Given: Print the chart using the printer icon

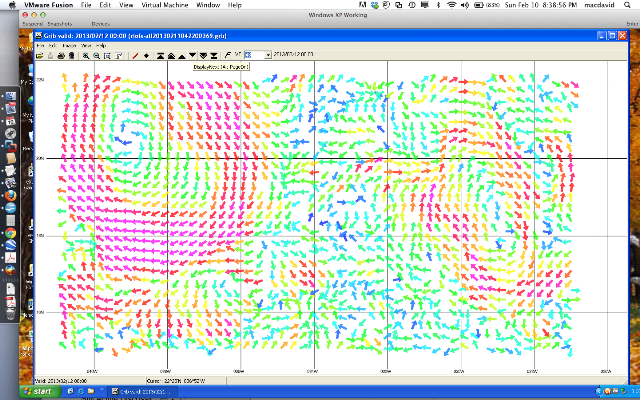Looking at the screenshot, I should pos(61,56).
